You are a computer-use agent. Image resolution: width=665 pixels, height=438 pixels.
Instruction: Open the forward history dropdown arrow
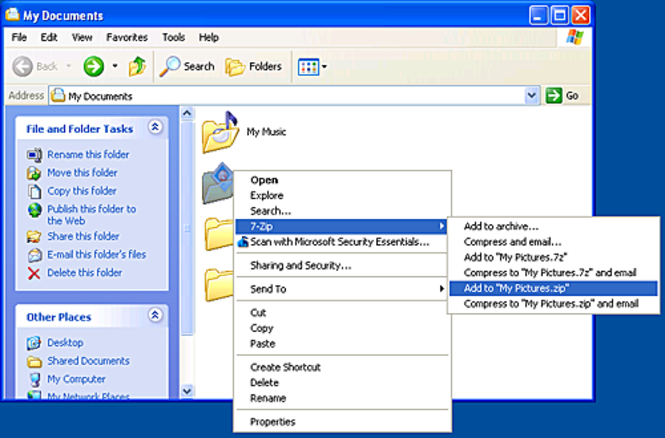[115, 67]
